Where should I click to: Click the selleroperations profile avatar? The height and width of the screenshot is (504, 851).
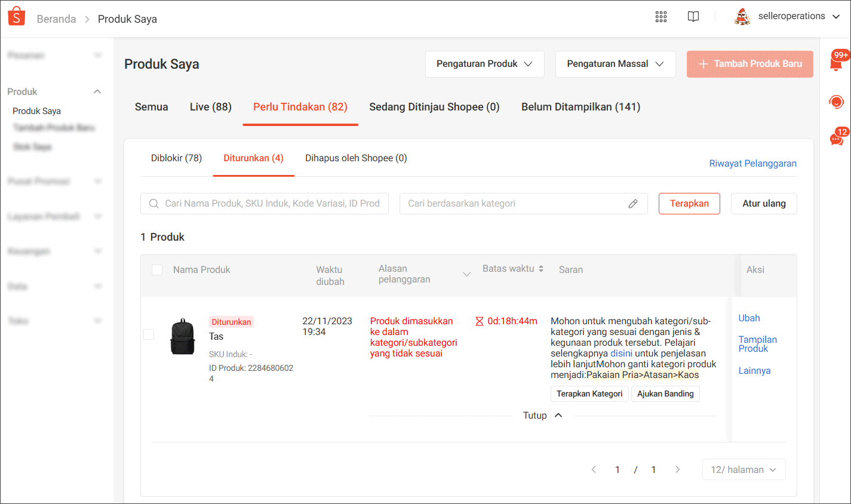tap(742, 17)
